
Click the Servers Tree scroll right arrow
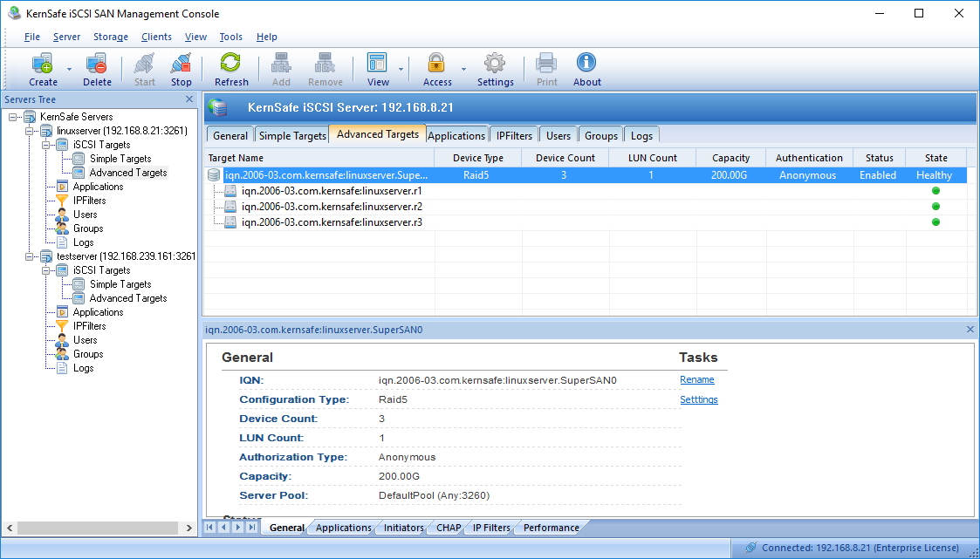pyautogui.click(x=189, y=528)
